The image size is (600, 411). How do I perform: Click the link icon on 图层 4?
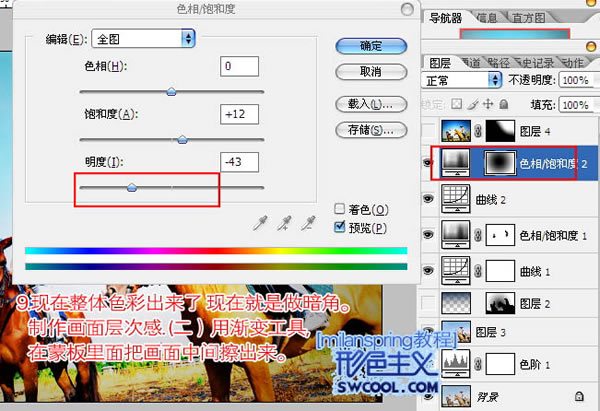[479, 128]
